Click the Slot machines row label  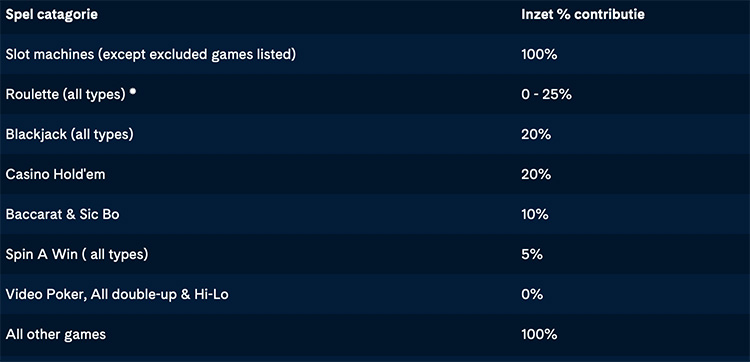point(151,55)
